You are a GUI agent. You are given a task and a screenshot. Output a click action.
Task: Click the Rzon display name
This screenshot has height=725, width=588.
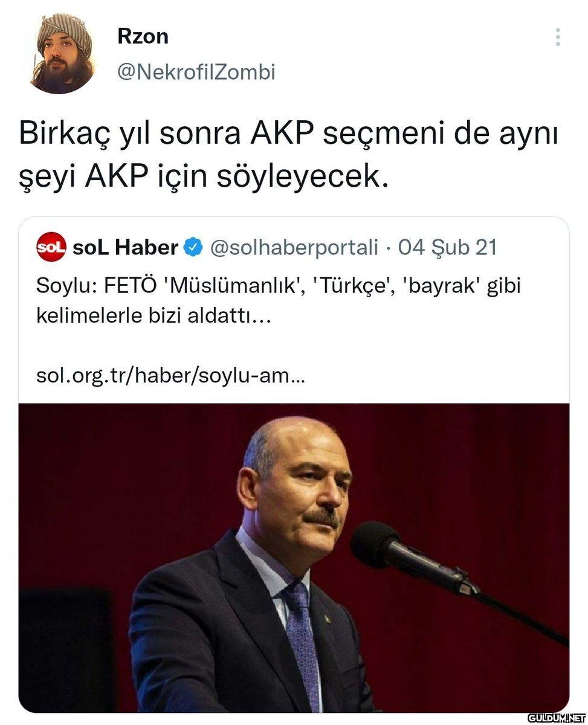pos(143,36)
